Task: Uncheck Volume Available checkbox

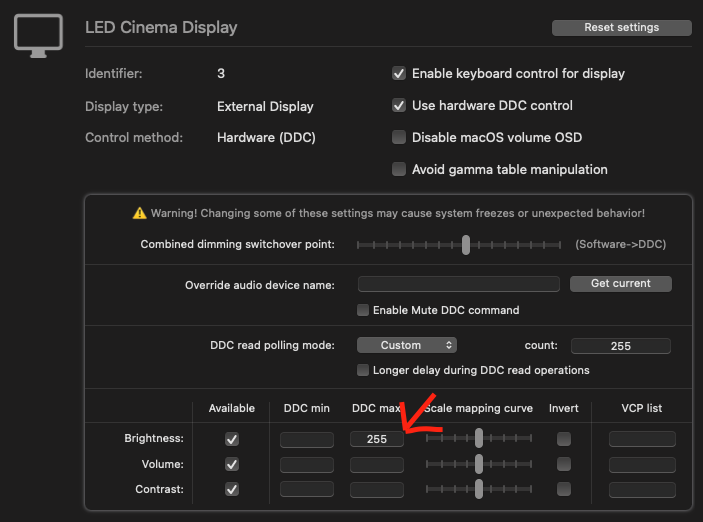Action: [x=232, y=464]
